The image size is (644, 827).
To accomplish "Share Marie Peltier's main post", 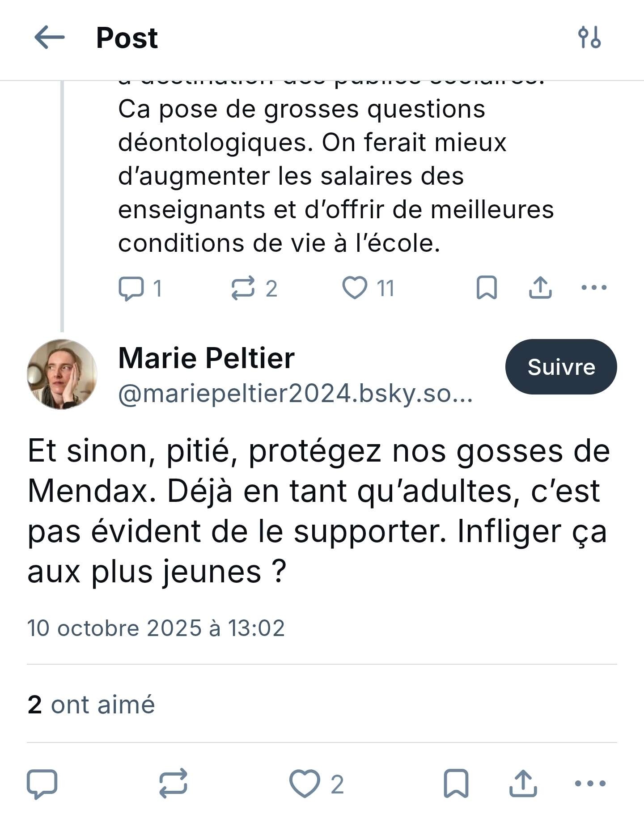I will coord(523,784).
